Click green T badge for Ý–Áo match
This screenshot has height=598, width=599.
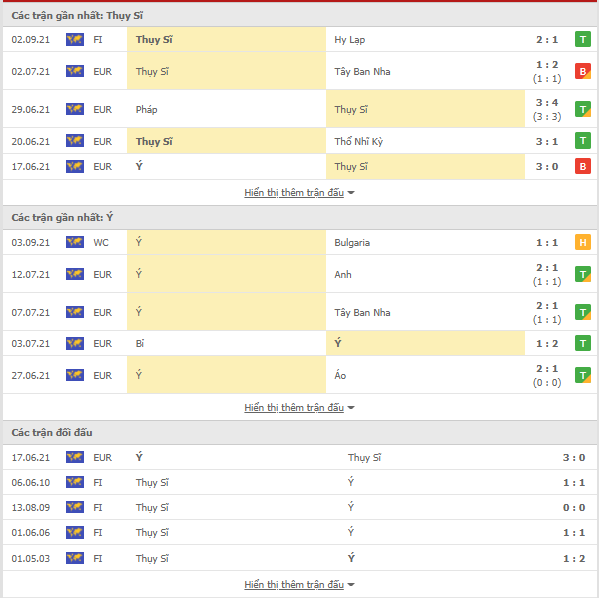[x=583, y=375]
